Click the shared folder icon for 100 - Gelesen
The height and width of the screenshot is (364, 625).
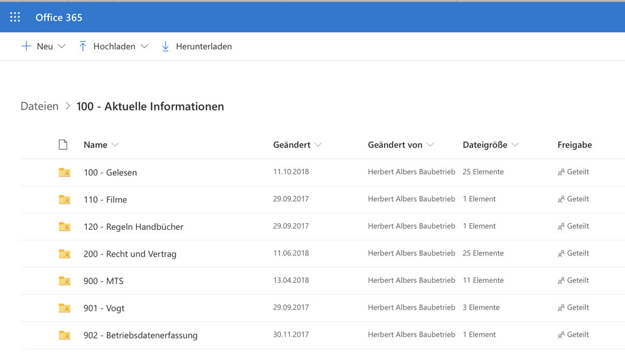[x=64, y=173]
